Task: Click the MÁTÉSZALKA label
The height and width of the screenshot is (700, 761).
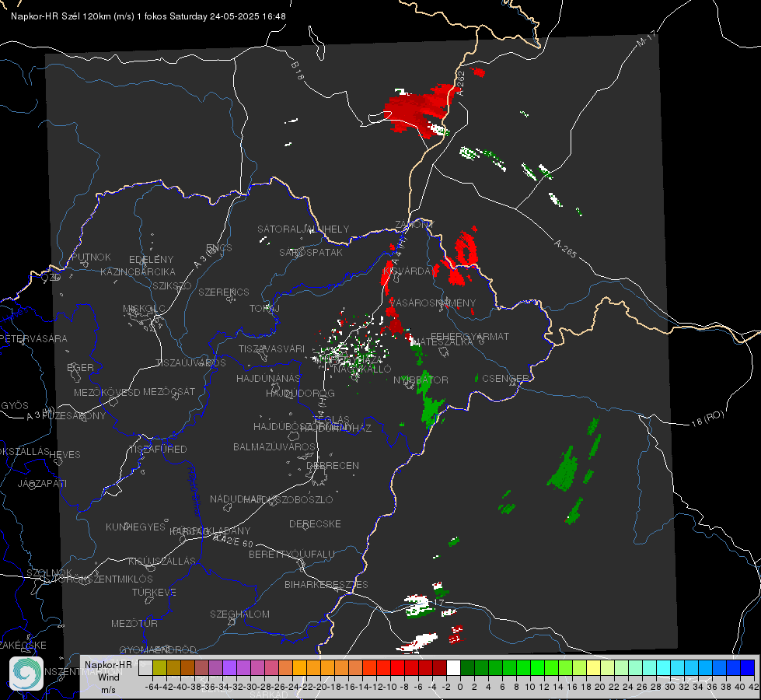Action: (x=442, y=341)
